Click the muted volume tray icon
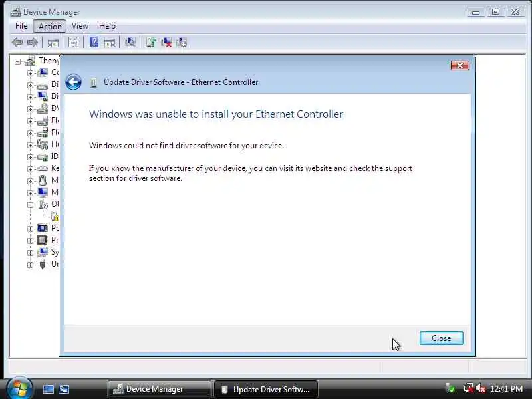The image size is (532, 399). coord(480,388)
